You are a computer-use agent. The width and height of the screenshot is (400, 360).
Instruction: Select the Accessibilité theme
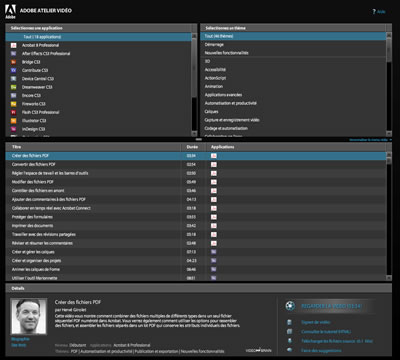(293, 70)
